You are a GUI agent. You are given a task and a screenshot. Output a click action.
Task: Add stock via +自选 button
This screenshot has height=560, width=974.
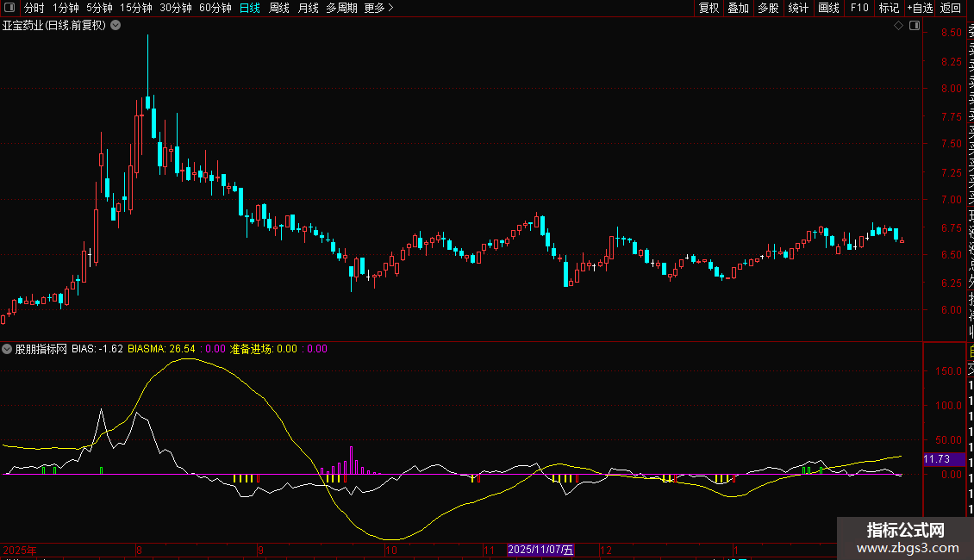point(920,8)
